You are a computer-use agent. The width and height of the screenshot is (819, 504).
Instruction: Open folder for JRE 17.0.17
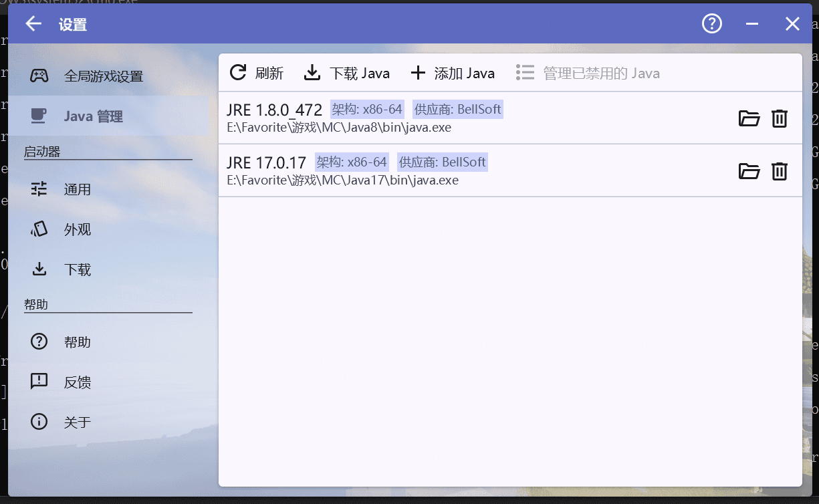point(749,171)
